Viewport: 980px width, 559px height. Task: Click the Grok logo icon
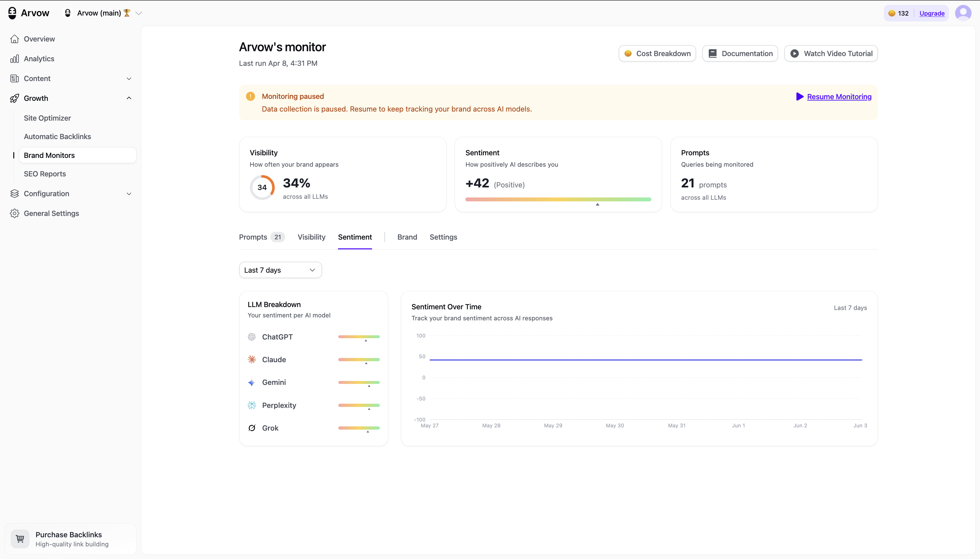pos(252,428)
